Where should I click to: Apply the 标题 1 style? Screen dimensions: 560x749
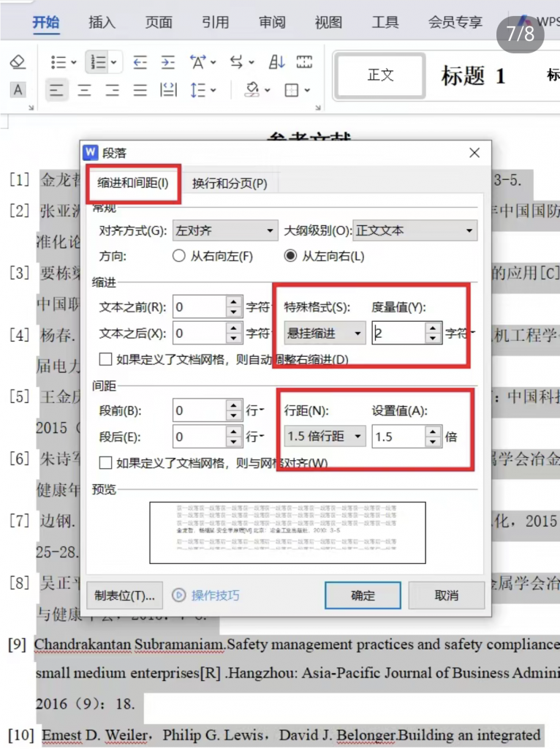pyautogui.click(x=473, y=75)
